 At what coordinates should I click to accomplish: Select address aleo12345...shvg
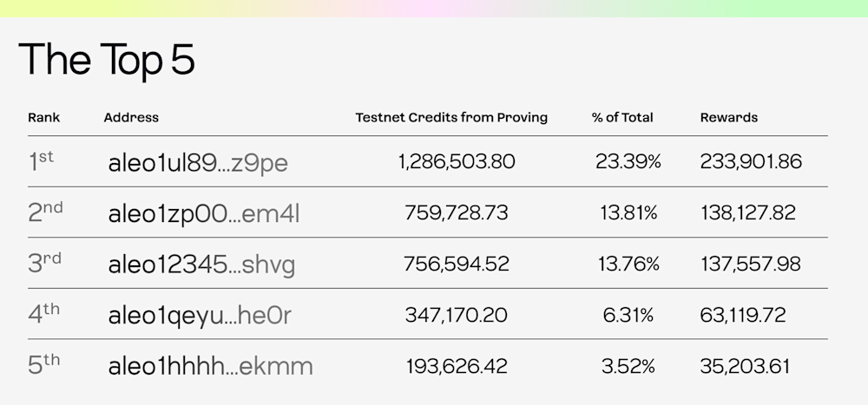pos(201,265)
